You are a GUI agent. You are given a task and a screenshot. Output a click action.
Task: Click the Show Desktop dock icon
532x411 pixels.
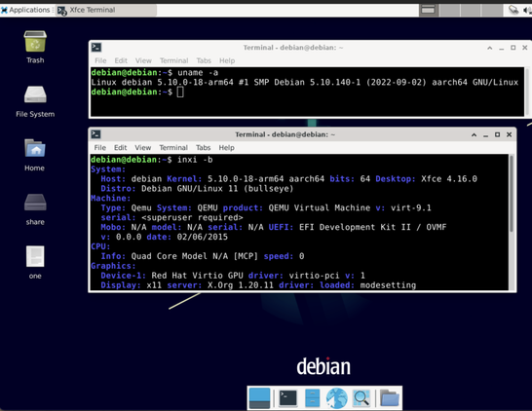[259, 397]
